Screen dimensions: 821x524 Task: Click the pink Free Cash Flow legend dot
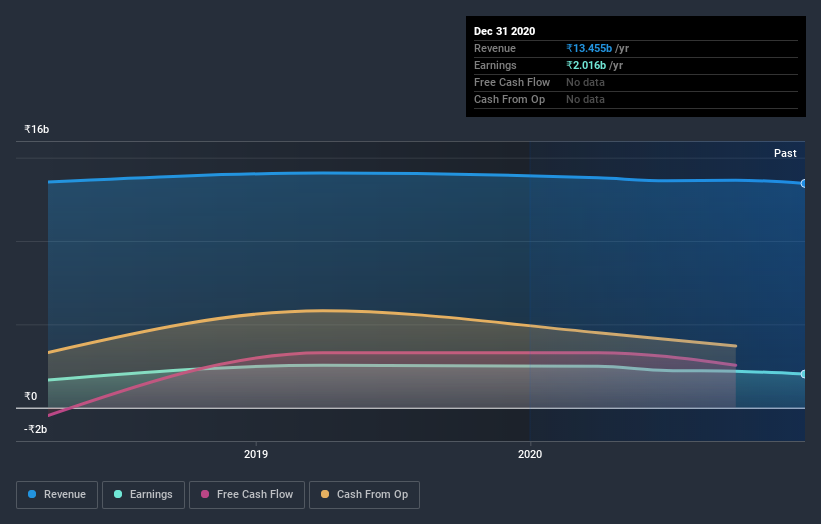[x=205, y=494]
